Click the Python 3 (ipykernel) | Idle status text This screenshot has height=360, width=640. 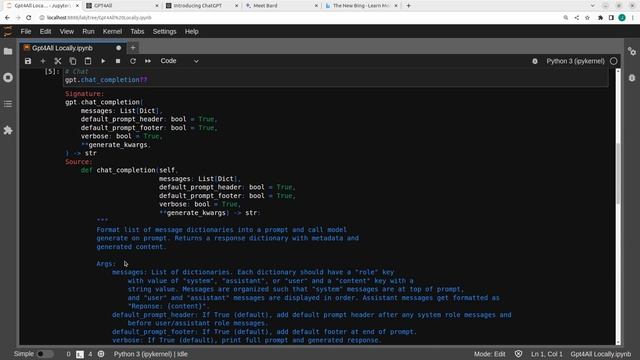click(151, 354)
